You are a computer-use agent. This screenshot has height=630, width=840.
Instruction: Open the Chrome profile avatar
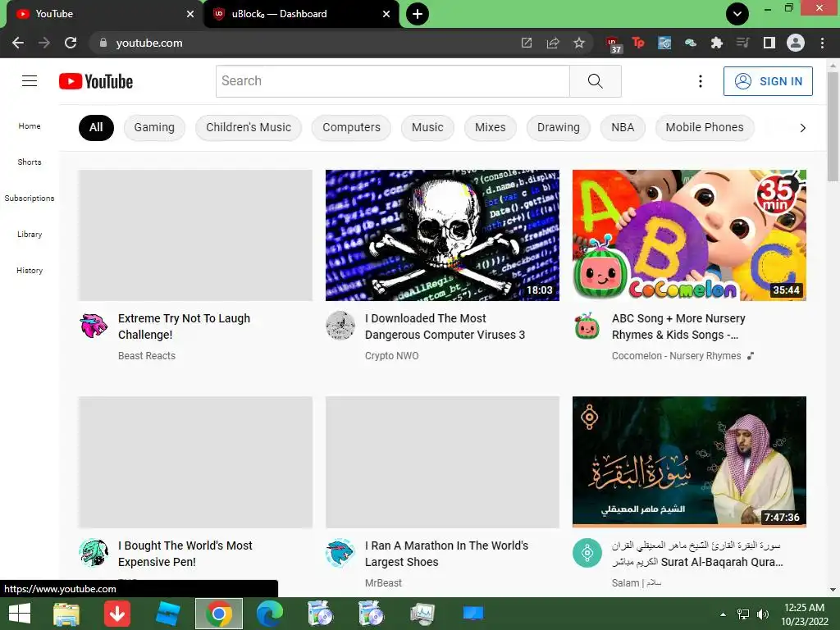[796, 43]
